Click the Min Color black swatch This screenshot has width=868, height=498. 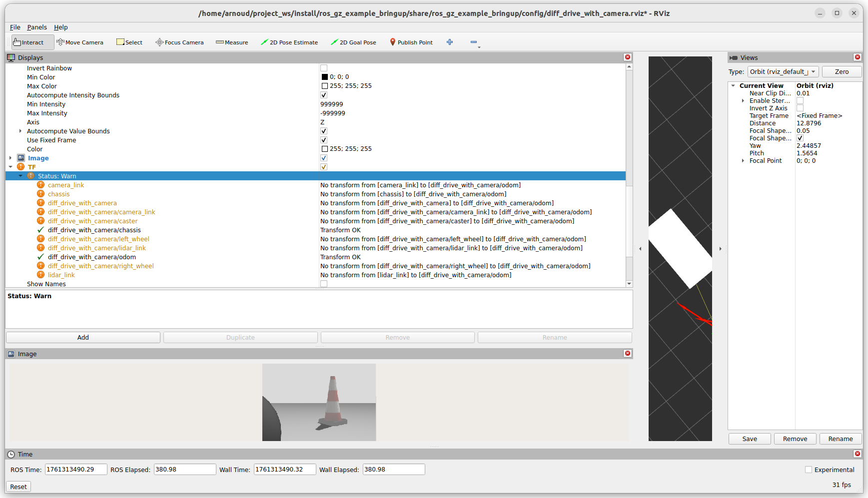coord(325,77)
